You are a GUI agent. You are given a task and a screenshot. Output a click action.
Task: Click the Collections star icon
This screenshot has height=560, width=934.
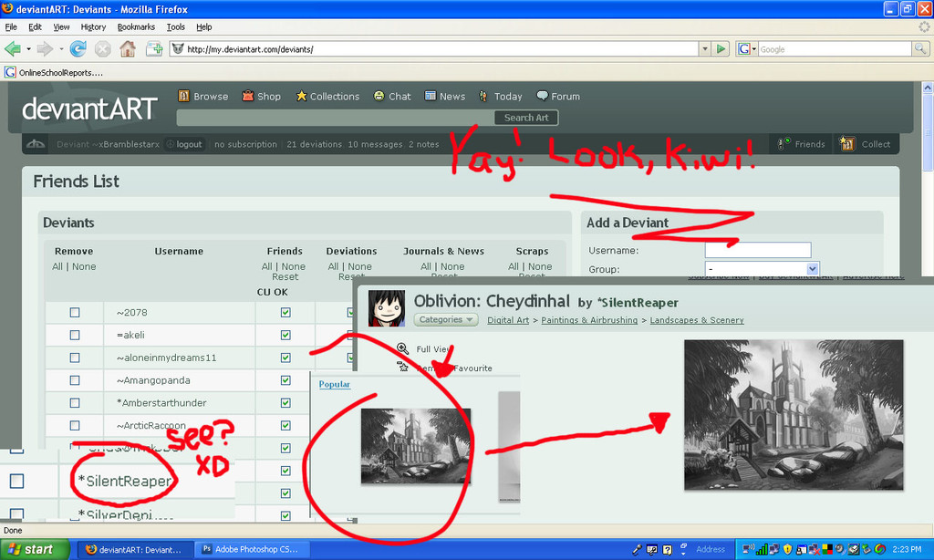pos(301,96)
